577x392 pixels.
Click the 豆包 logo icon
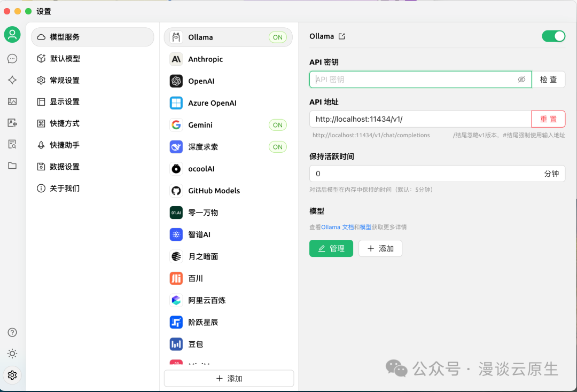[x=176, y=344]
